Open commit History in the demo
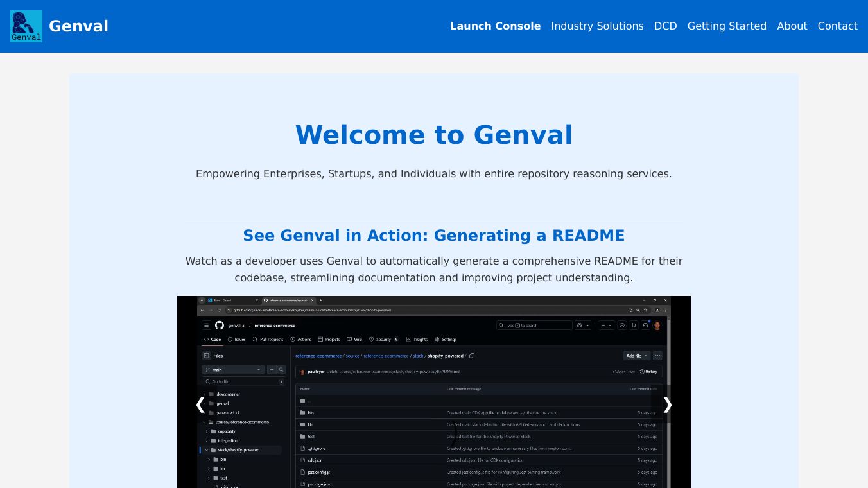 [x=648, y=372]
